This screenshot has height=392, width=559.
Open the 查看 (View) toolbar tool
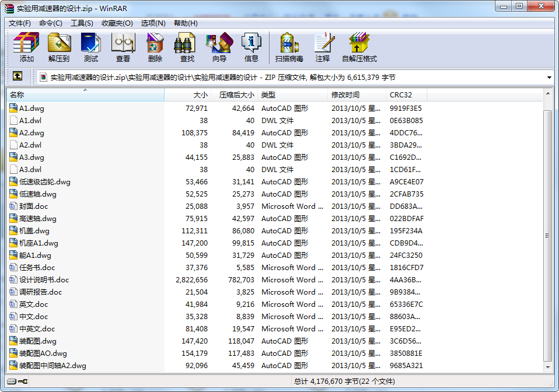tap(123, 47)
